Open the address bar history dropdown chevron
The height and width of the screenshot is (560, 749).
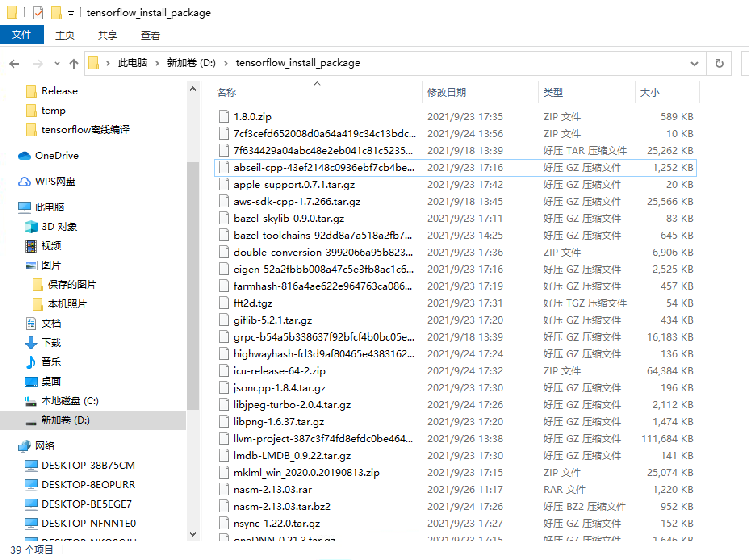(x=695, y=63)
